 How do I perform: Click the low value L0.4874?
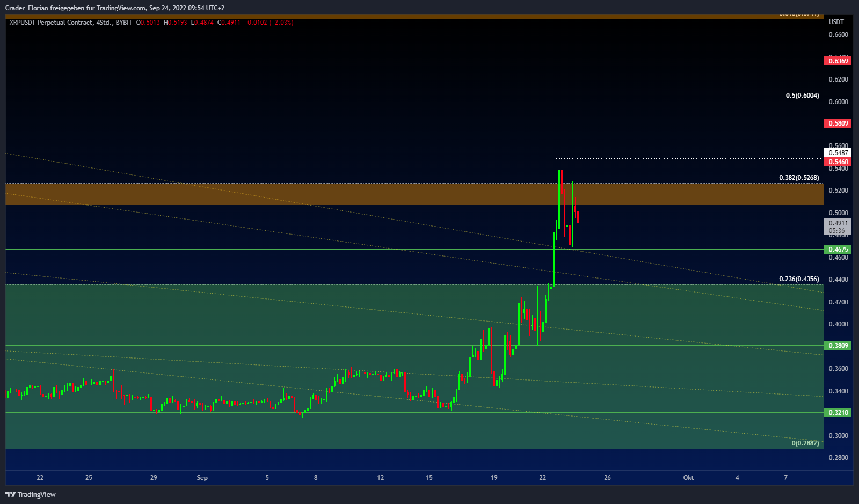(x=202, y=23)
